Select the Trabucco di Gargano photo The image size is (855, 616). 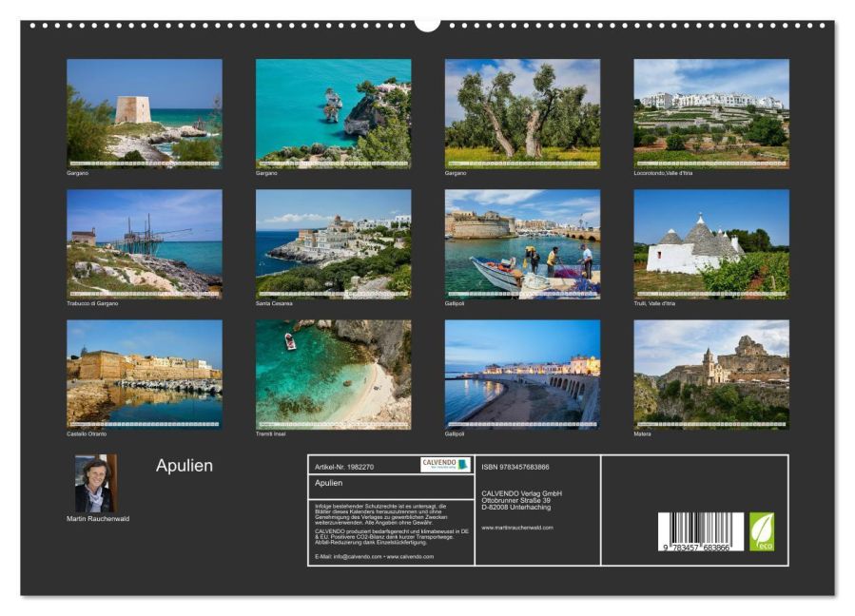pyautogui.click(x=144, y=243)
